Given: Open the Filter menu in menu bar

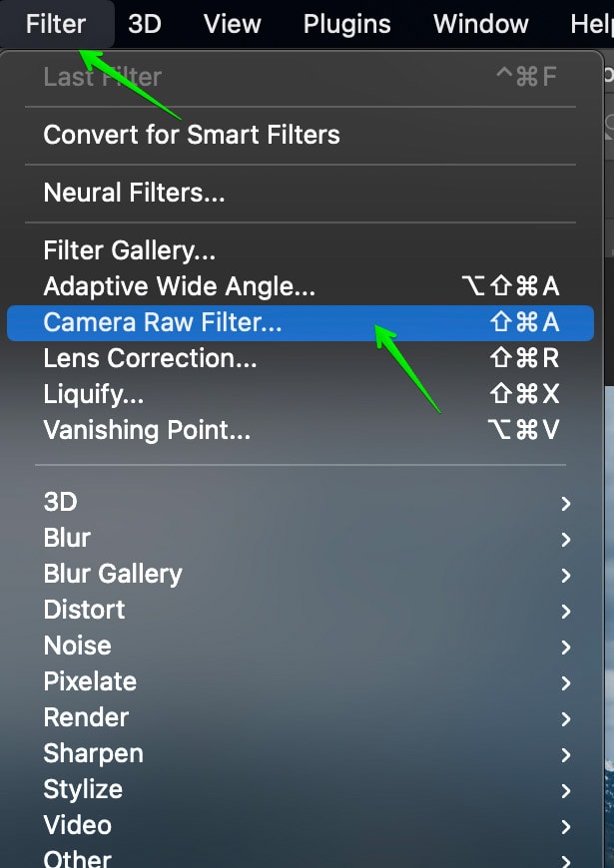Looking at the screenshot, I should 56,24.
